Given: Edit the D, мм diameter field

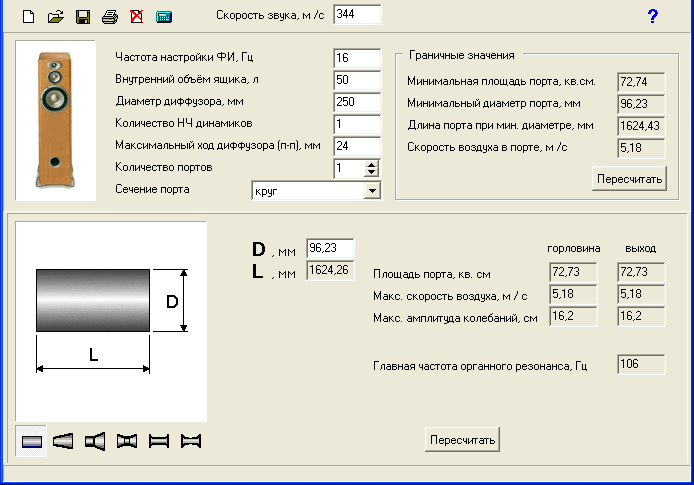Looking at the screenshot, I should click(x=330, y=248).
